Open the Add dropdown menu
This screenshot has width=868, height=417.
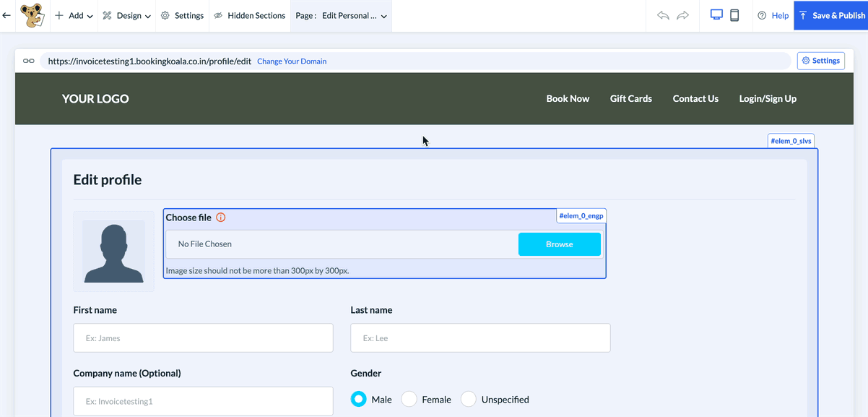tap(74, 15)
